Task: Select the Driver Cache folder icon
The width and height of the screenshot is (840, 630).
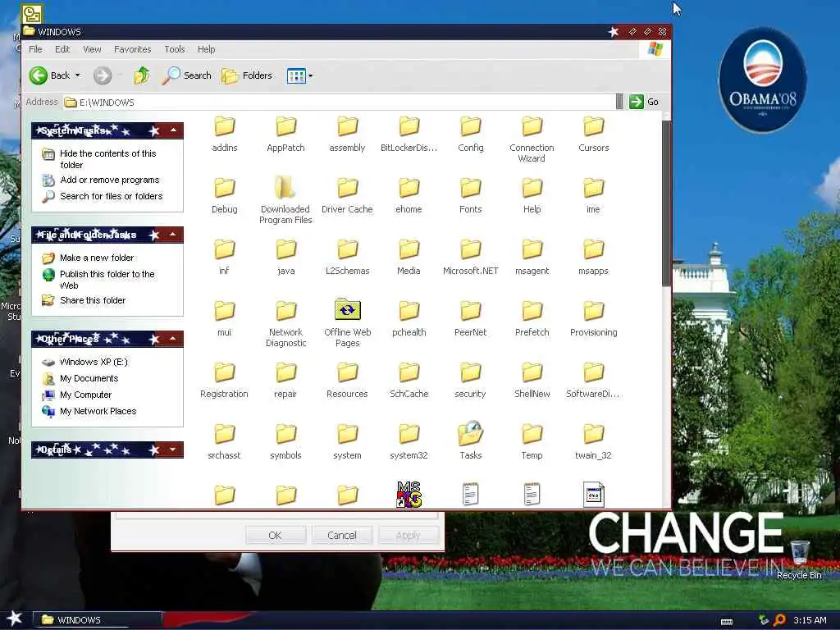Action: click(348, 188)
